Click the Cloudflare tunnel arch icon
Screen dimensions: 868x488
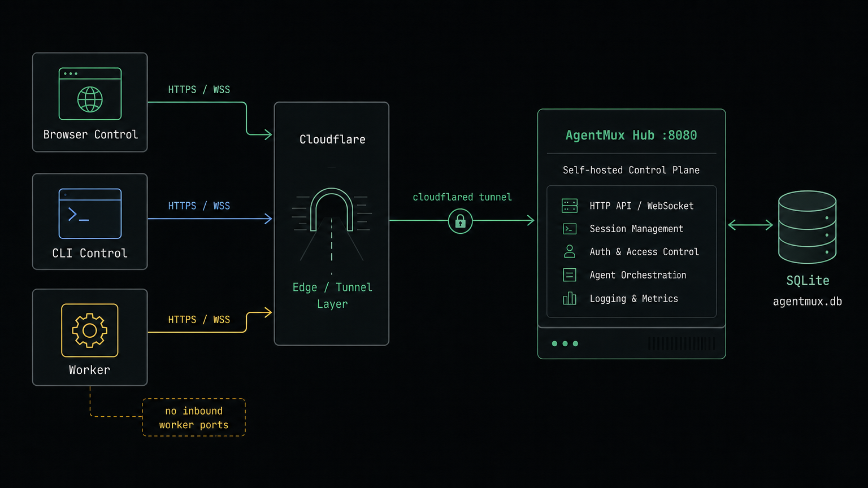[332, 210]
